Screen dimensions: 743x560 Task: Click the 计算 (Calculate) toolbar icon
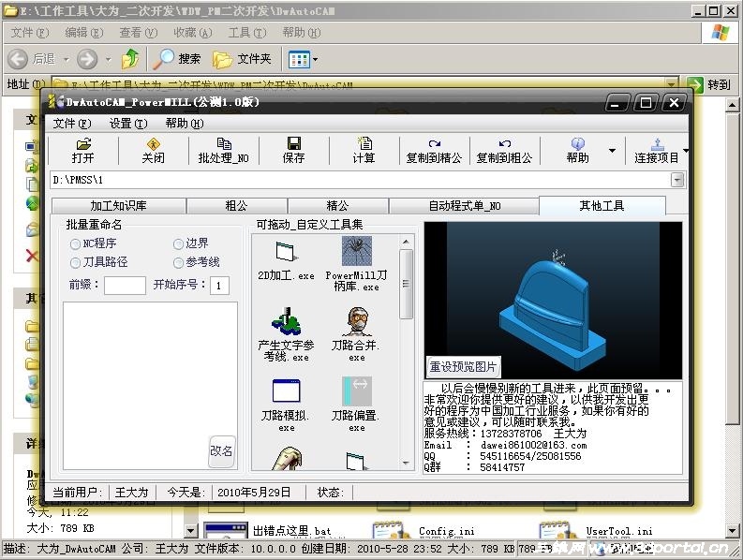[x=364, y=151]
